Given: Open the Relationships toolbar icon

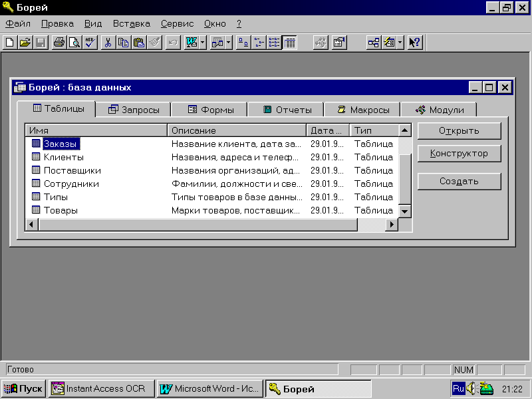Looking at the screenshot, I should [374, 43].
